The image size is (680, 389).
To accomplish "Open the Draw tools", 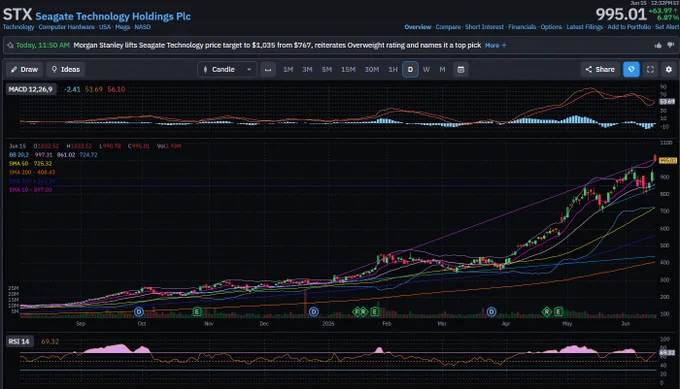I will coord(24,69).
